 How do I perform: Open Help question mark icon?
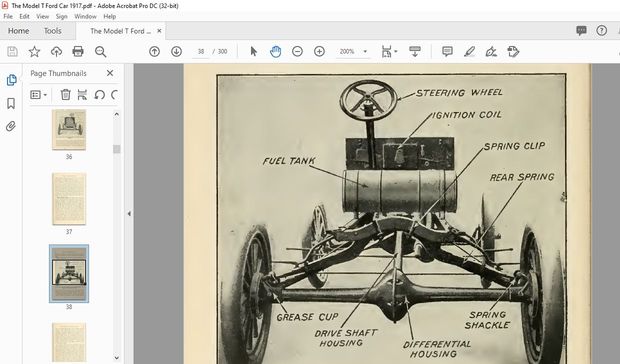pyautogui.click(x=601, y=30)
